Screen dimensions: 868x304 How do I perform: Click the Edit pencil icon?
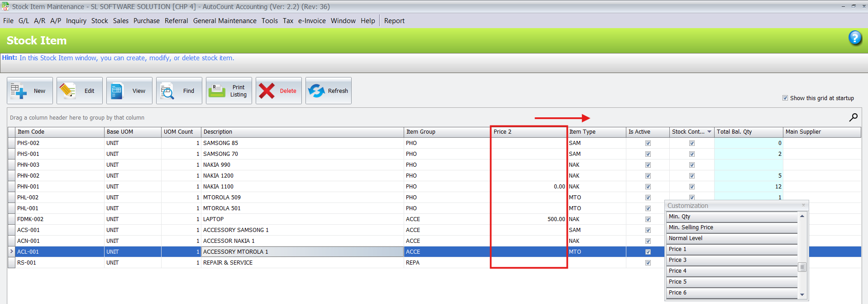click(x=68, y=91)
